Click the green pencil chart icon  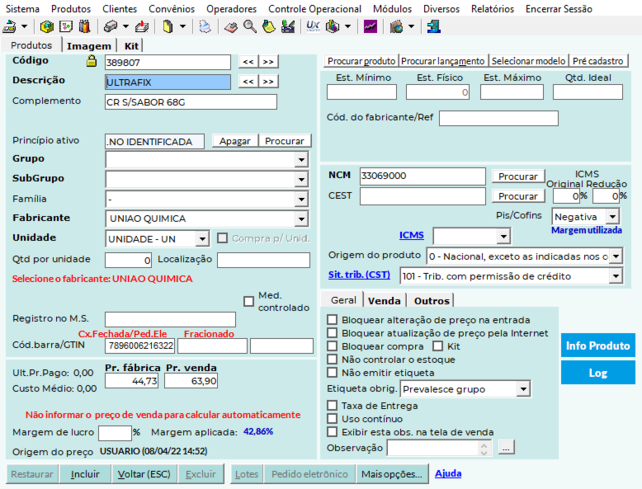coord(288,27)
